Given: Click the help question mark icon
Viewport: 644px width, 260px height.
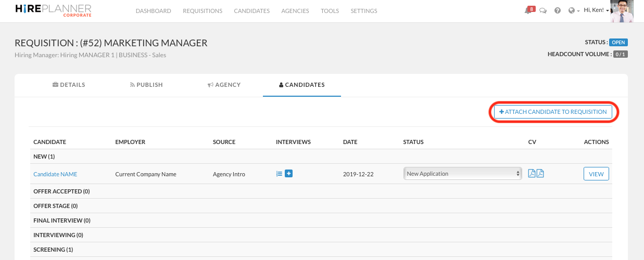Looking at the screenshot, I should coord(558,11).
